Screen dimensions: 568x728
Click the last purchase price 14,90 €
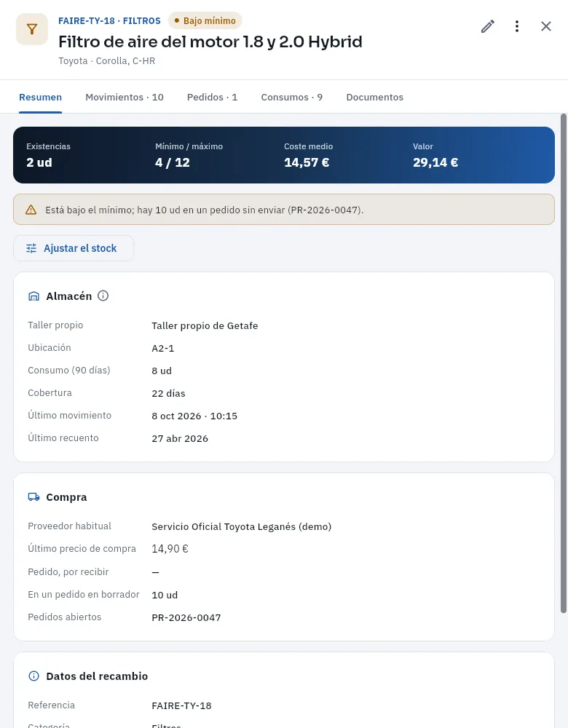pos(170,549)
